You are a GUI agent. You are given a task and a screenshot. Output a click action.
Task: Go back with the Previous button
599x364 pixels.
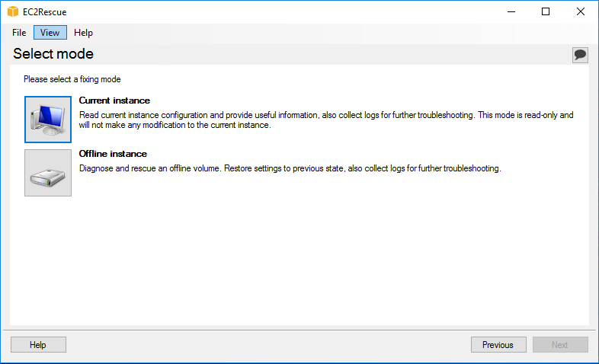[498, 344]
